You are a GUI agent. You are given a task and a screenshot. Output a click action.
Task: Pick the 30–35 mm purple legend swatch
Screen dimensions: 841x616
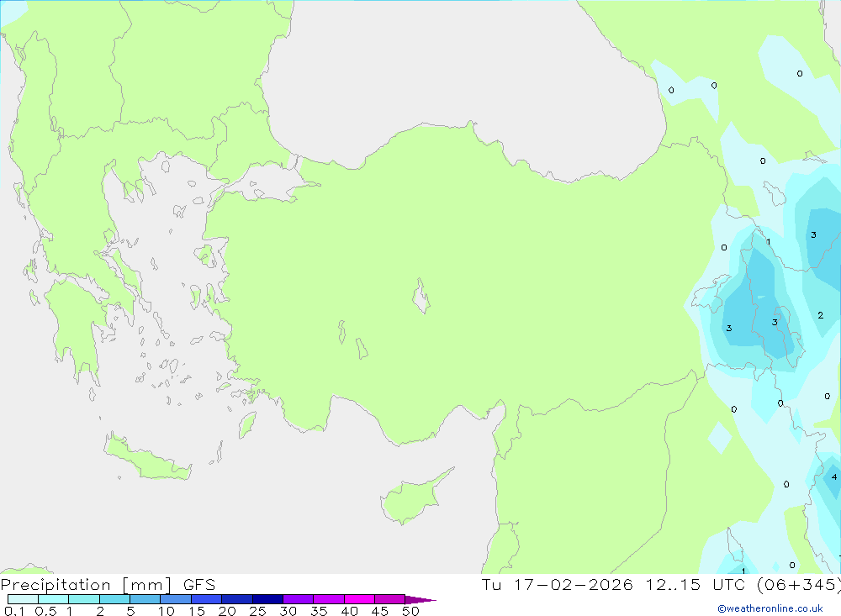click(x=298, y=599)
